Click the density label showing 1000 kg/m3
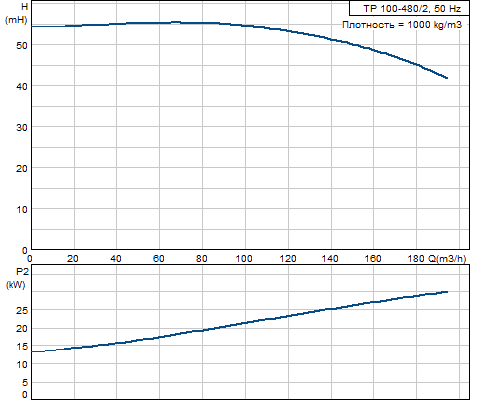Viewport: 500px width, 400px height. (402, 25)
